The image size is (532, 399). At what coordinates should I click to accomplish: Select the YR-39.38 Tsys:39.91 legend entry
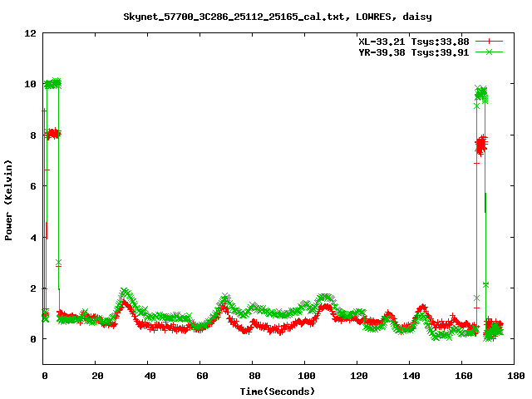(x=414, y=52)
